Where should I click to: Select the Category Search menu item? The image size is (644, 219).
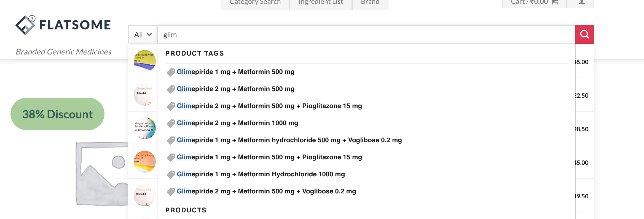pos(255,2)
